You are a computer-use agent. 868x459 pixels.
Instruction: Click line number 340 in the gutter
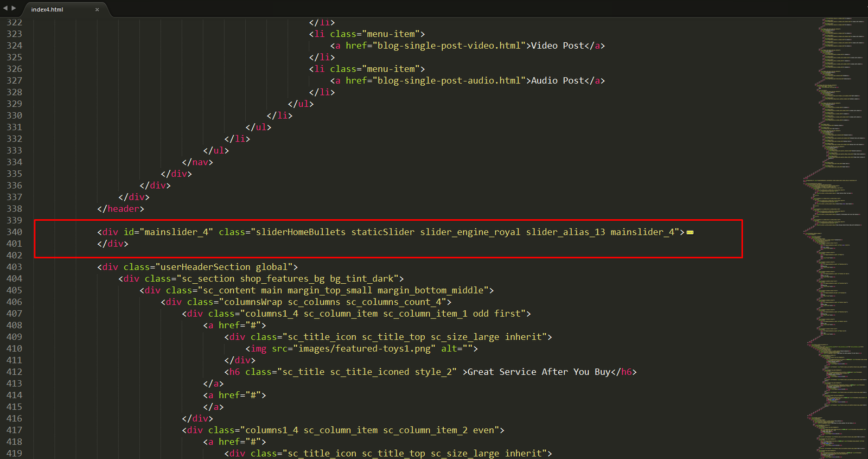[15, 232]
